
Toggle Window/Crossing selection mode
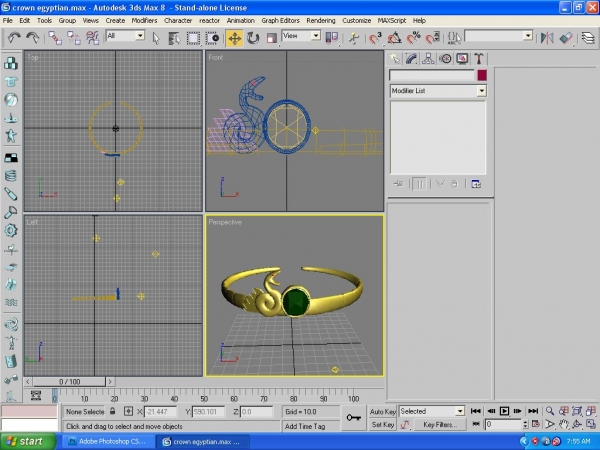pyautogui.click(x=212, y=38)
